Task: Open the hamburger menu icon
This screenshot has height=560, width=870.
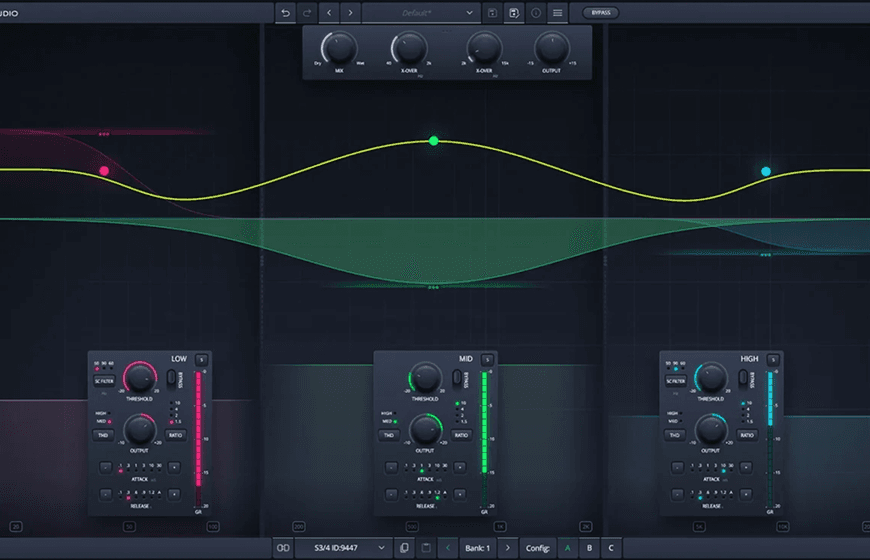Action: coord(557,13)
